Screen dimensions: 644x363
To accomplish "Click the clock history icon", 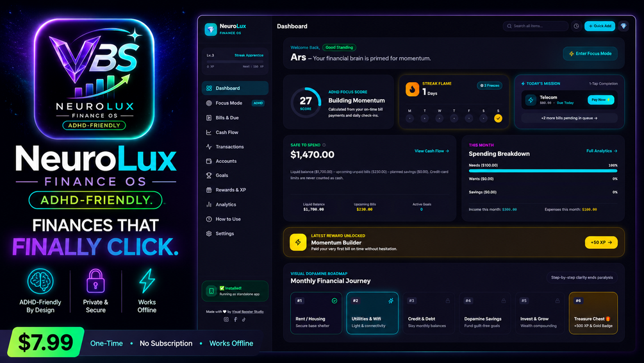I will tap(576, 26).
